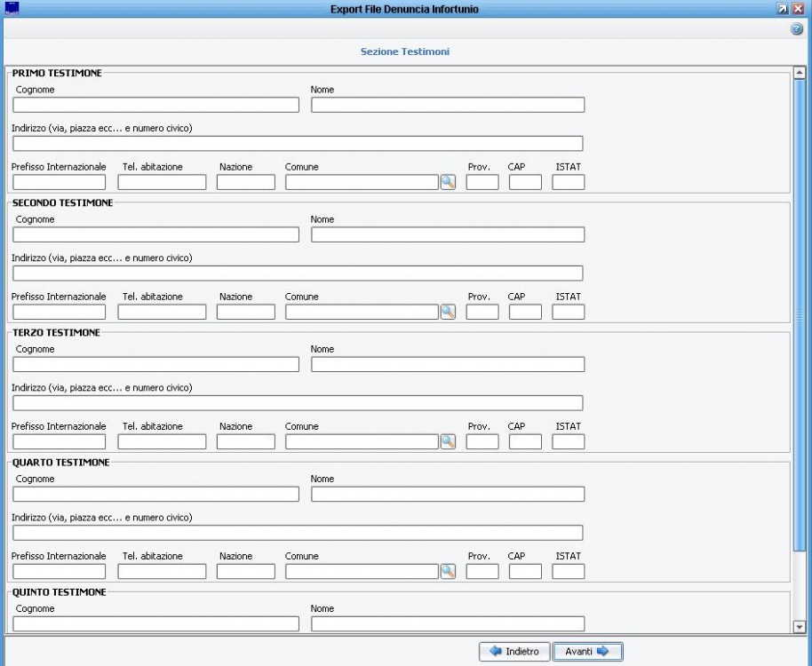The height and width of the screenshot is (666, 812).
Task: Click the vertical scrollbar thumb
Action: click(x=798, y=315)
